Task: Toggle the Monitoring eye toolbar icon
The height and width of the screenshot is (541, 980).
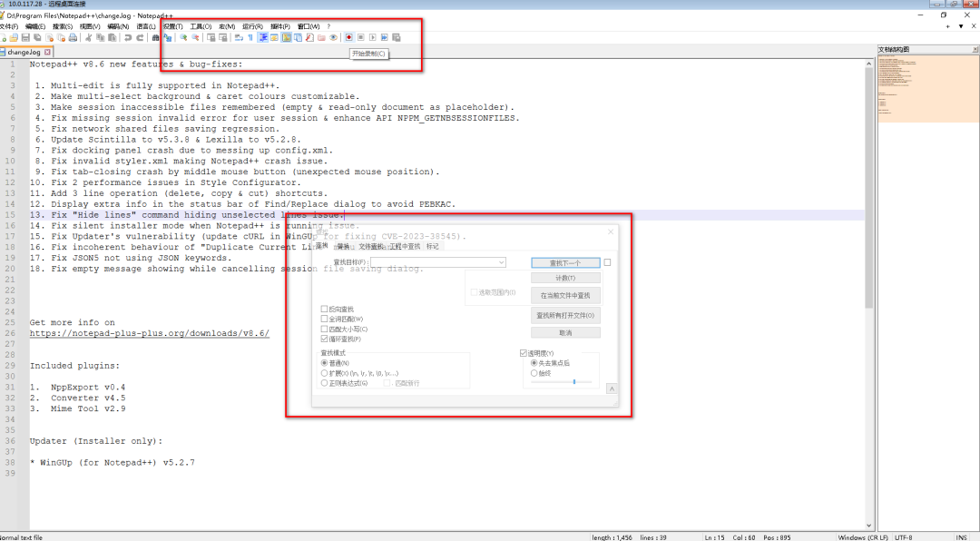Action: coord(333,37)
